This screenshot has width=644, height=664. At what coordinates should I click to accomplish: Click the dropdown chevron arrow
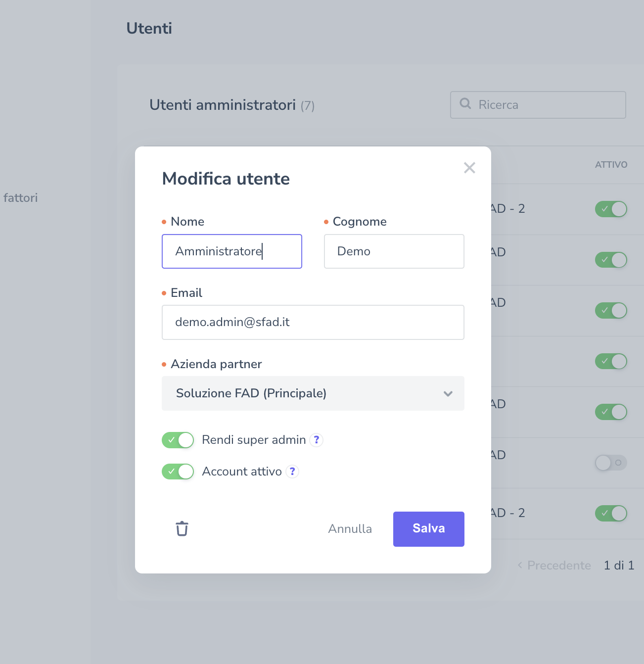pyautogui.click(x=448, y=394)
